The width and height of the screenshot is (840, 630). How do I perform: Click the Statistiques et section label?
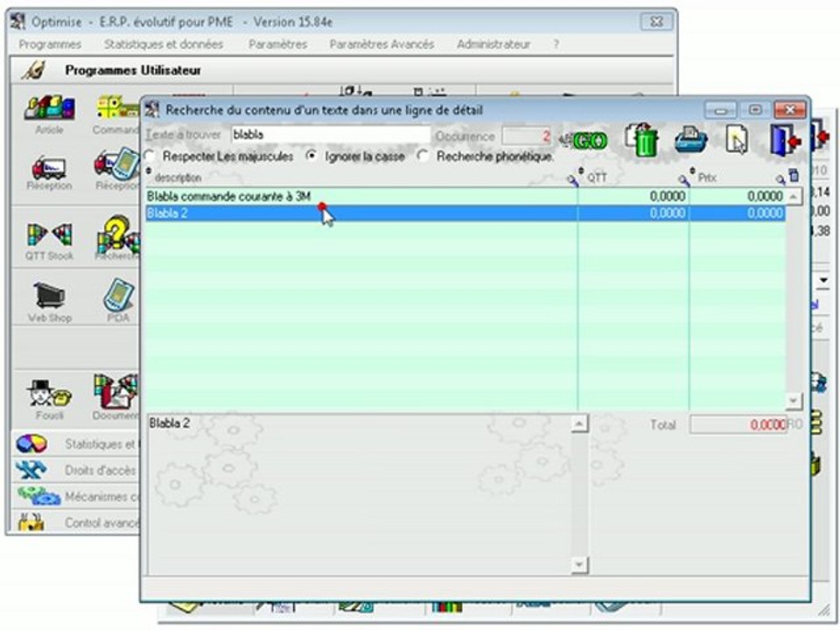[100, 444]
